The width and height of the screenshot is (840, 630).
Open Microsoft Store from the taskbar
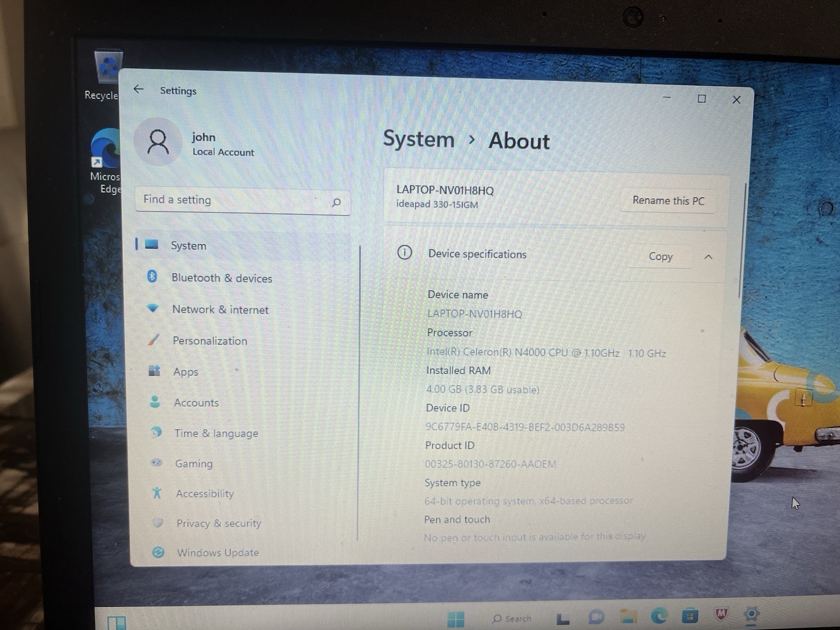coord(690,615)
